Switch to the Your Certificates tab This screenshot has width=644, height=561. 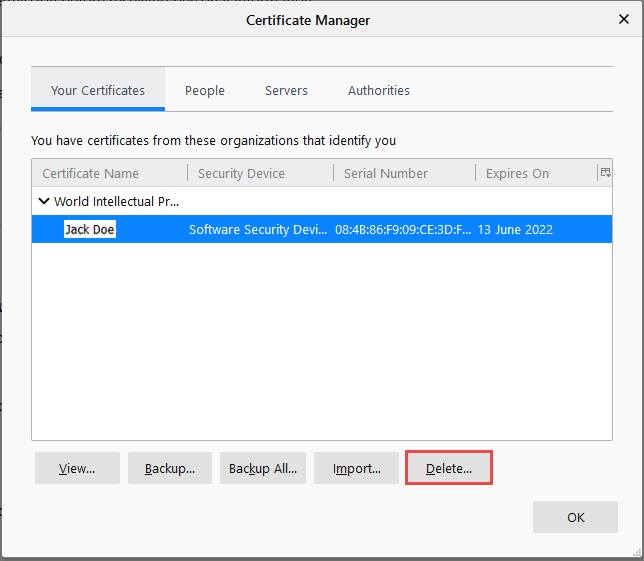coord(98,90)
